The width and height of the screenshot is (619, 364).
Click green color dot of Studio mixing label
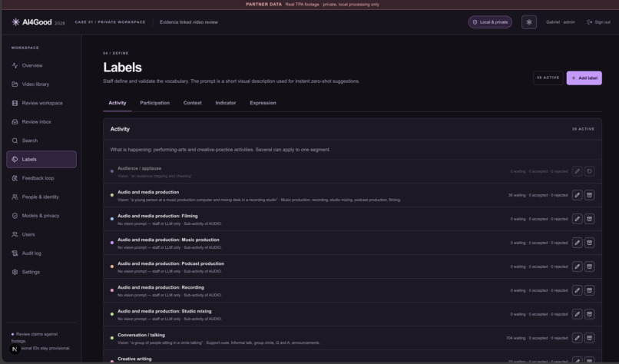coord(112,314)
